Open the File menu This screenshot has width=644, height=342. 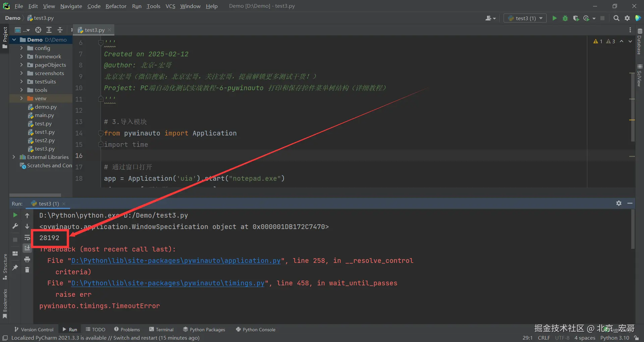tap(19, 6)
